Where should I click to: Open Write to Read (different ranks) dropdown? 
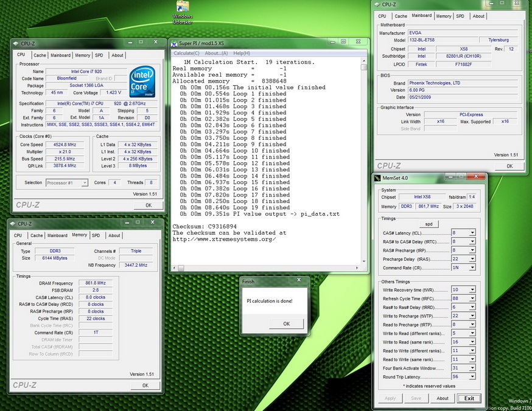(472, 333)
